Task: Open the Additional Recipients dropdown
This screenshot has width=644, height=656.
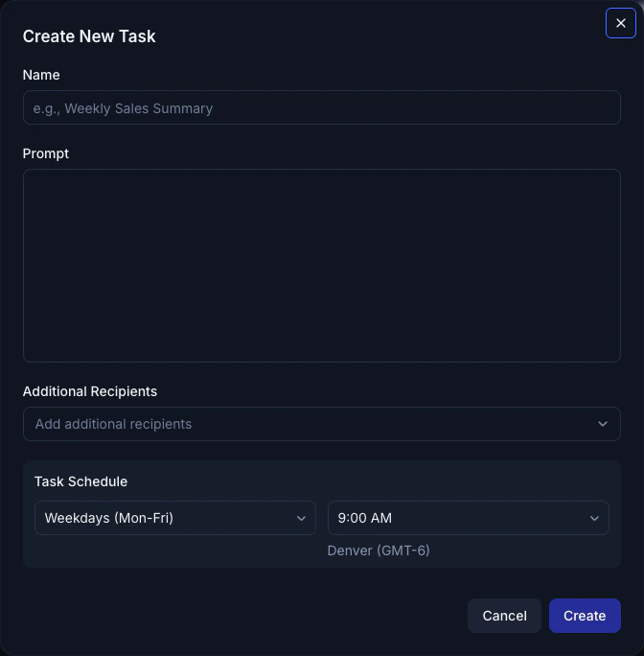Action: [x=322, y=424]
